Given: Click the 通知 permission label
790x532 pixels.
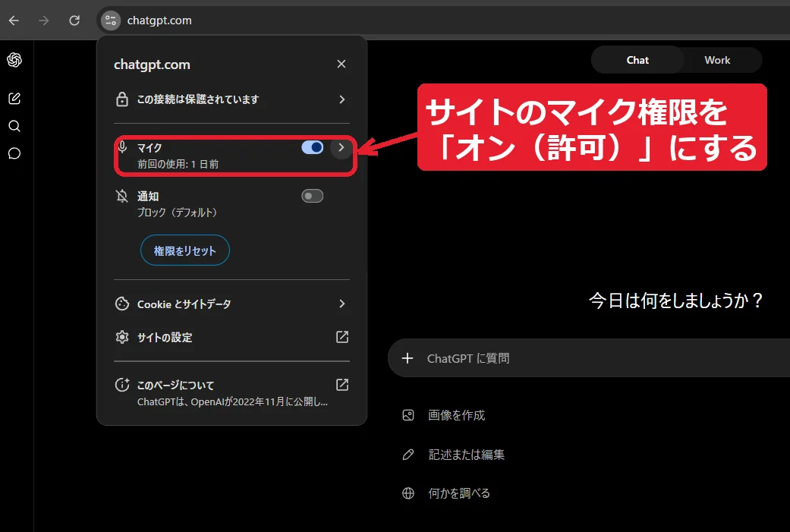Looking at the screenshot, I should [x=148, y=196].
